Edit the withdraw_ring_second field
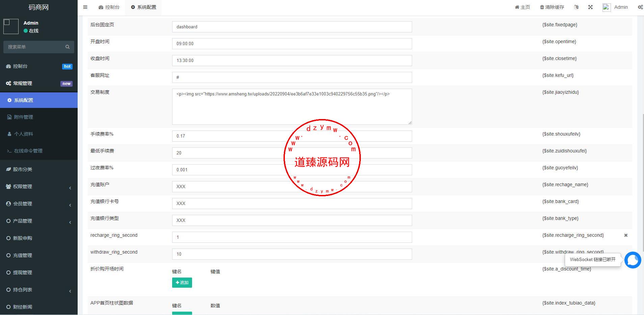 click(x=292, y=254)
